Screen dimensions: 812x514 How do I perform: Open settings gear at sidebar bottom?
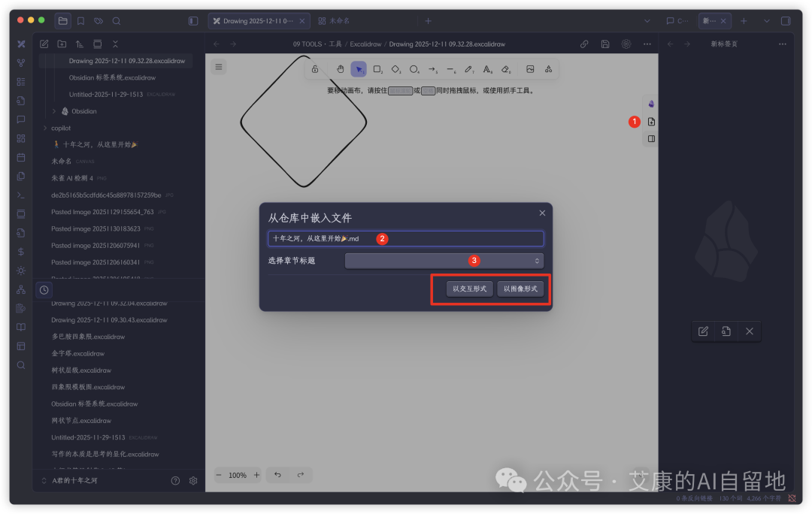[193, 480]
